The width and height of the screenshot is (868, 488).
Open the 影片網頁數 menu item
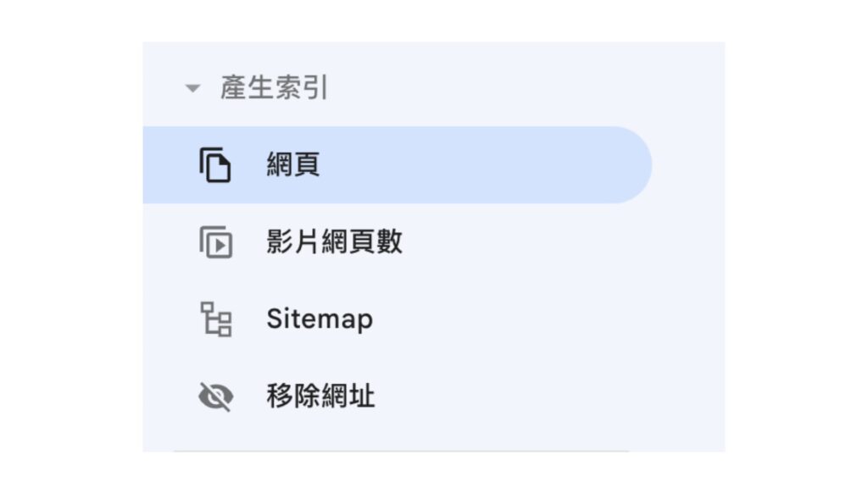(x=398, y=241)
